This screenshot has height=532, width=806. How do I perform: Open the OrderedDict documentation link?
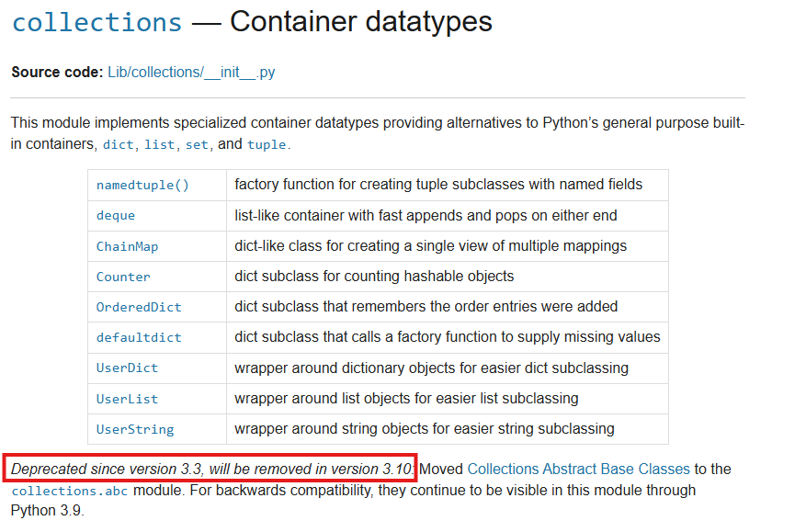tap(139, 307)
